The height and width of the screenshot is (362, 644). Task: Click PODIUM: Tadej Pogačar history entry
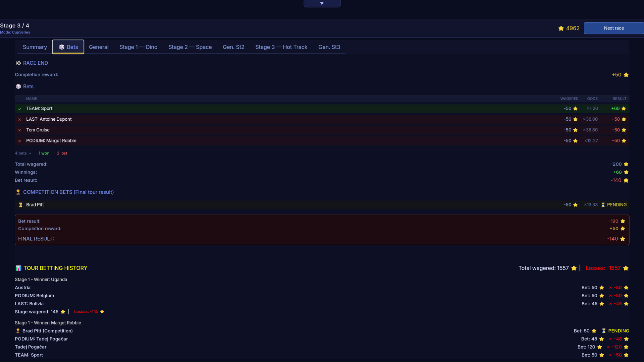tap(41, 339)
